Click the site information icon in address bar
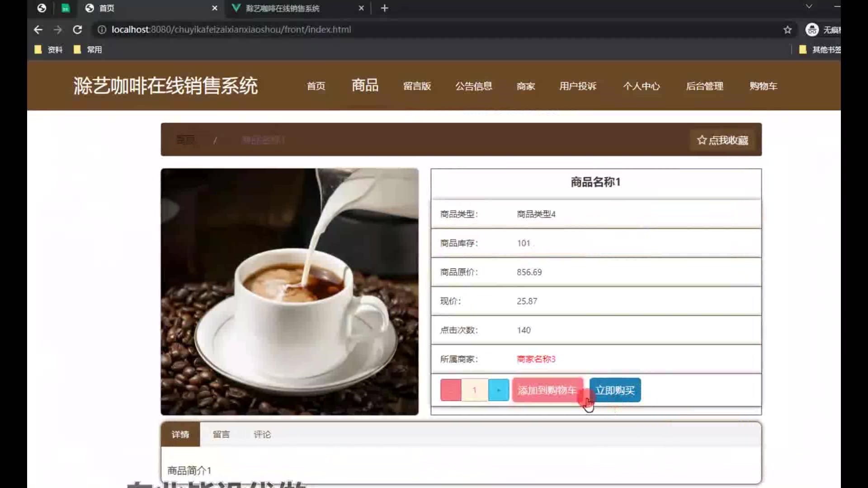Viewport: 868px width, 488px height. (x=102, y=30)
